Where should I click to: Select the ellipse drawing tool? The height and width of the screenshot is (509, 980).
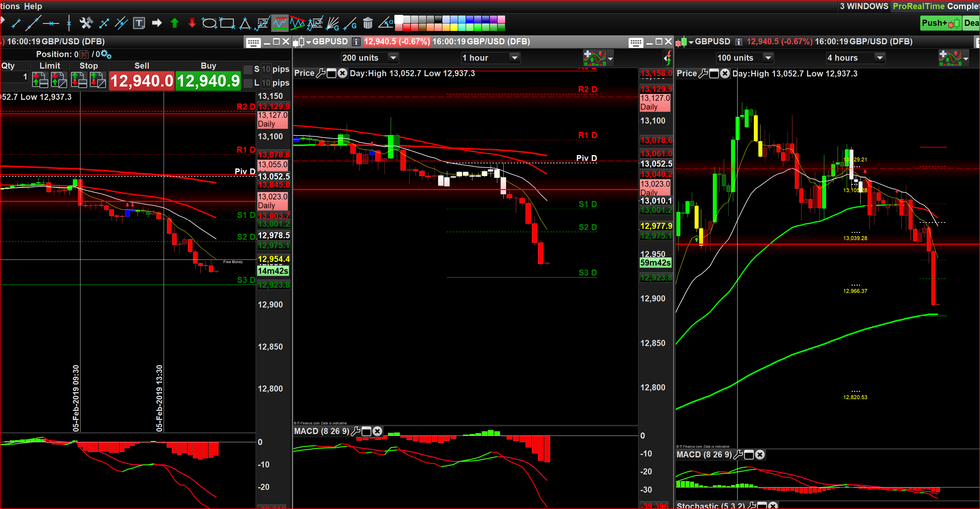(x=209, y=24)
